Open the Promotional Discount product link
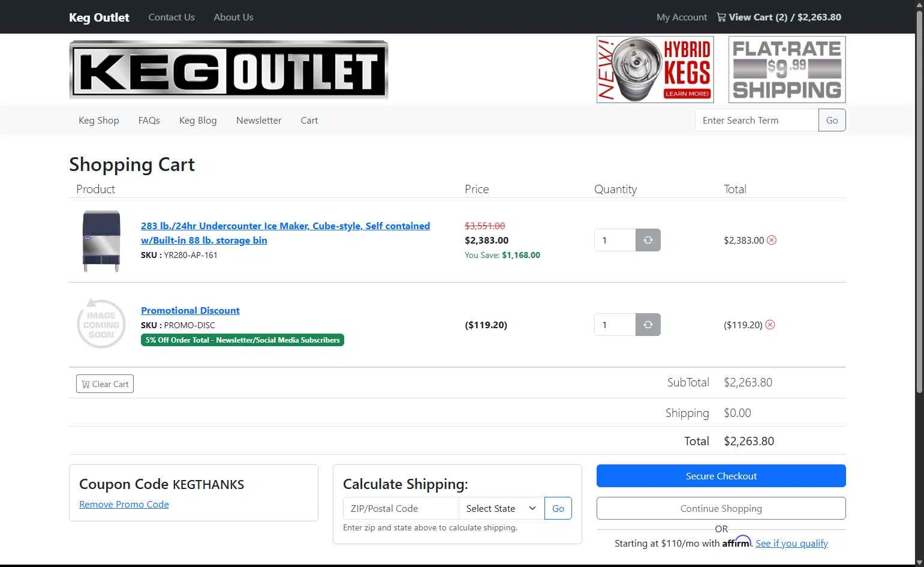Screen dimensions: 924x567 (190, 310)
